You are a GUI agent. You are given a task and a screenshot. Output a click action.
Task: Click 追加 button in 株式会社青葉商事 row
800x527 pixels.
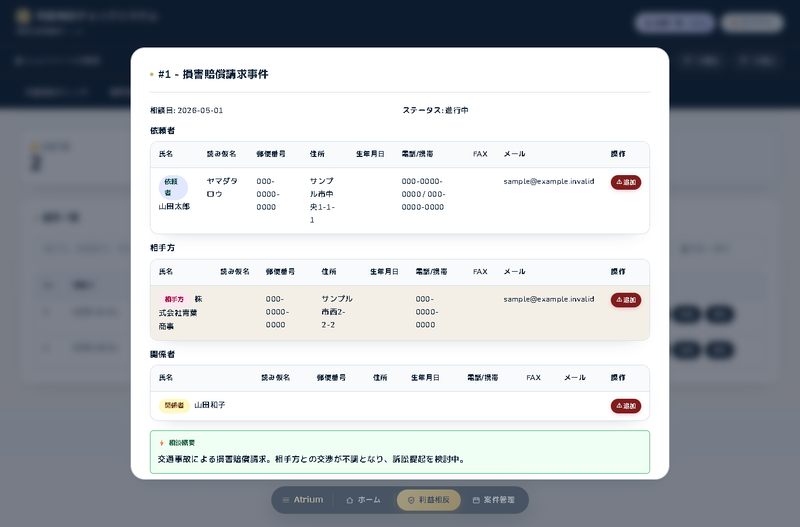[626, 300]
